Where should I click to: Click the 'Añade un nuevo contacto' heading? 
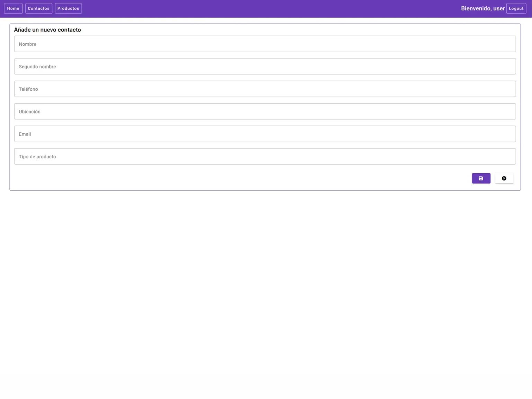coord(47,30)
